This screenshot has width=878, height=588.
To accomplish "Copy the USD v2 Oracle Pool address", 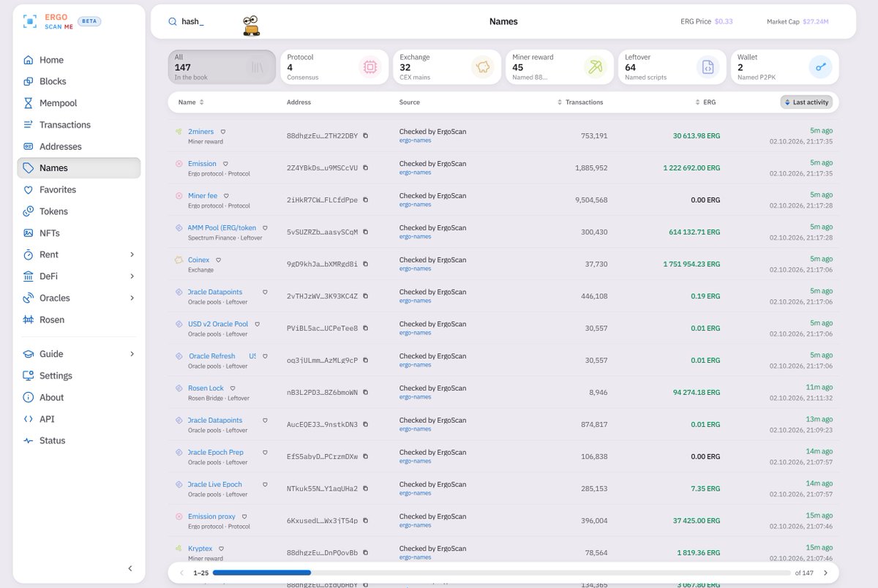I will 366,328.
